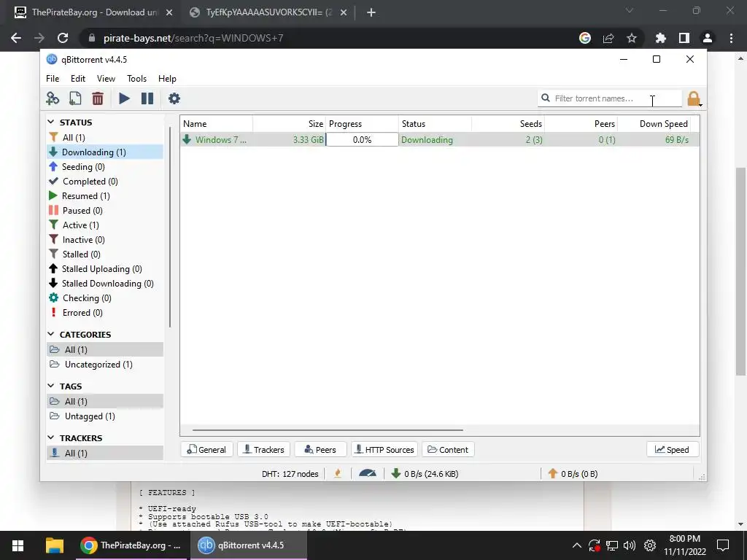Select Active (1) status filter
747x560 pixels.
pos(105,225)
